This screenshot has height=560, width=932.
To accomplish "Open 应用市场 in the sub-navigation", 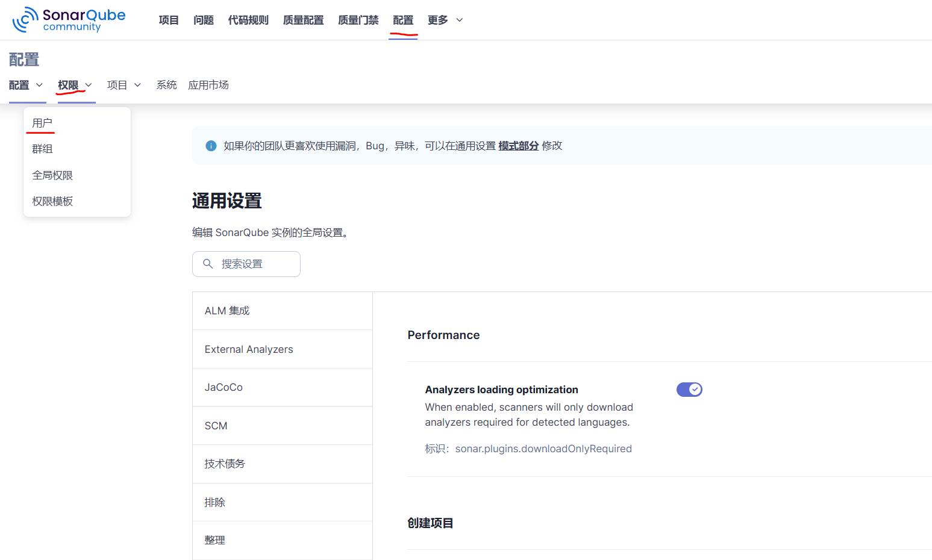I will click(x=208, y=85).
